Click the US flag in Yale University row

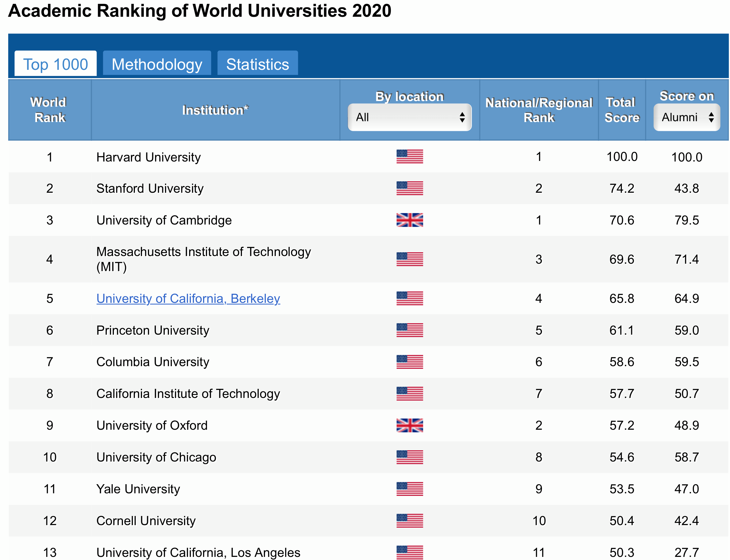tap(410, 489)
